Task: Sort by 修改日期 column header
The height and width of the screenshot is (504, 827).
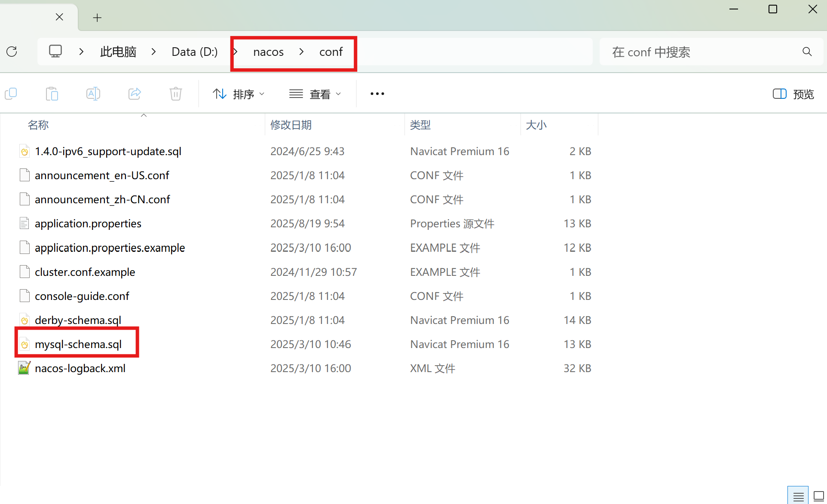Action: tap(291, 125)
